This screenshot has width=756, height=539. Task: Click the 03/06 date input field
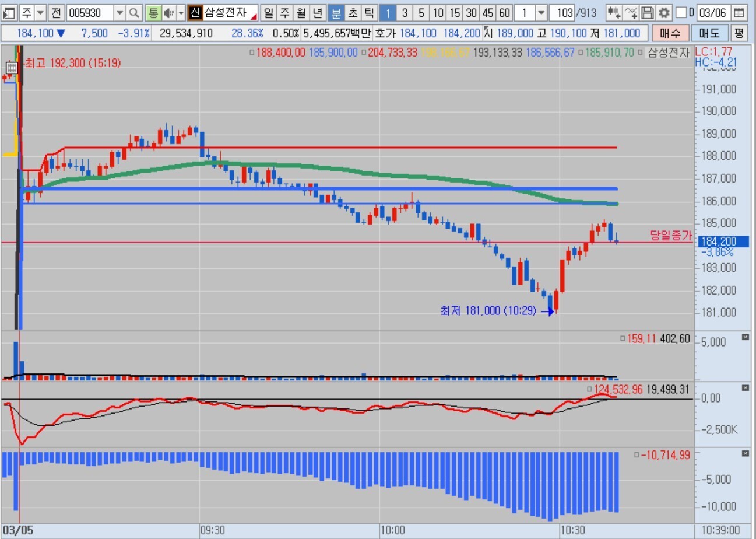point(712,13)
